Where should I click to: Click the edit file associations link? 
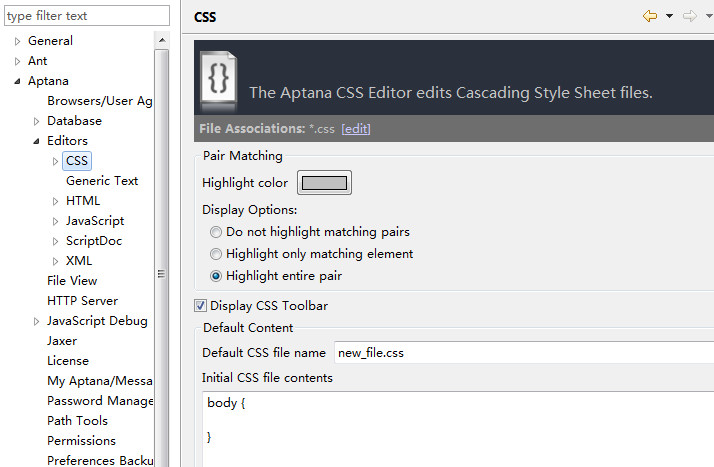pos(355,129)
